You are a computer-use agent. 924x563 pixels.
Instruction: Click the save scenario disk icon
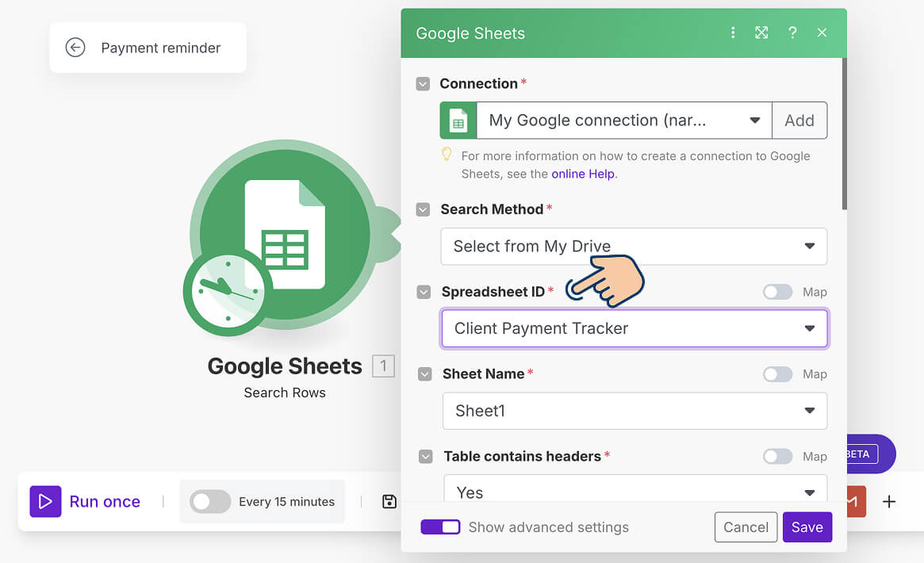click(x=389, y=501)
